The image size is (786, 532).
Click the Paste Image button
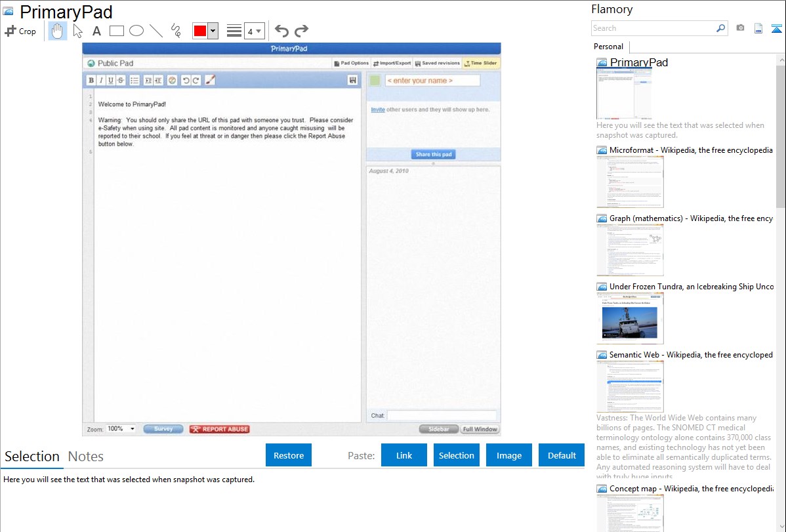pos(508,455)
